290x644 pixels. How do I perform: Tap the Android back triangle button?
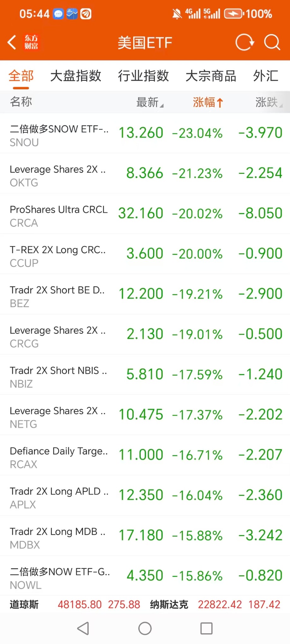coord(83,628)
